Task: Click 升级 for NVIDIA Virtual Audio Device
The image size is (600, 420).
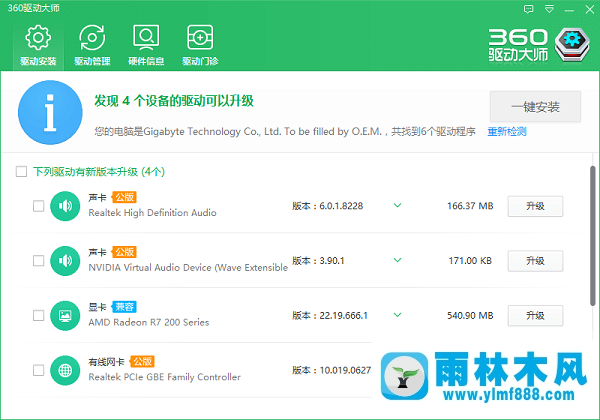Action: [535, 261]
